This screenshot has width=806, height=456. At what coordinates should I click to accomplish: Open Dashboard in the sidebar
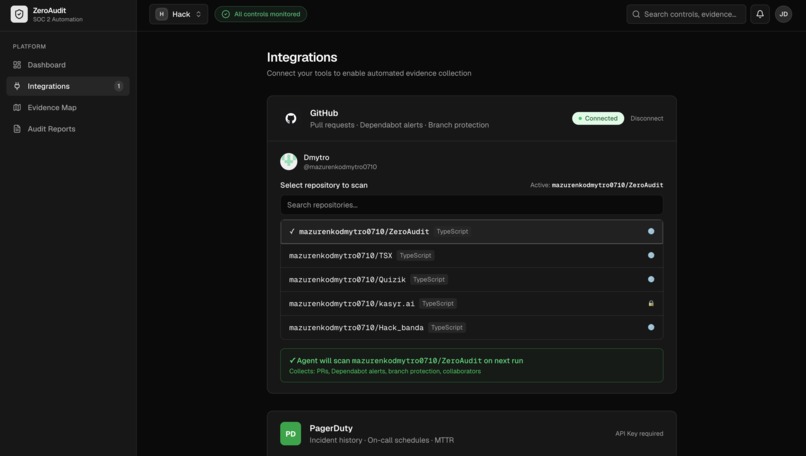[68, 65]
